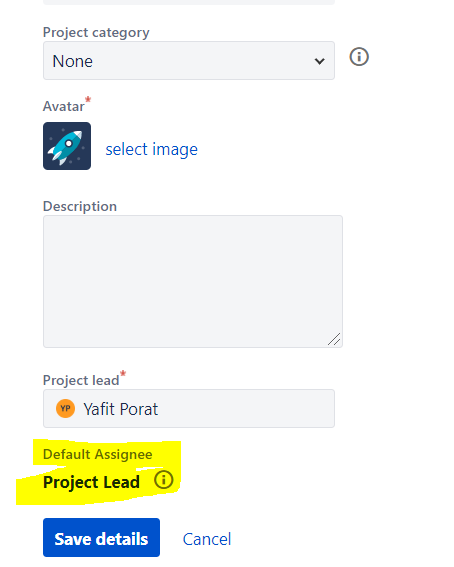
Task: Open the Project category dropdown
Action: pos(189,61)
